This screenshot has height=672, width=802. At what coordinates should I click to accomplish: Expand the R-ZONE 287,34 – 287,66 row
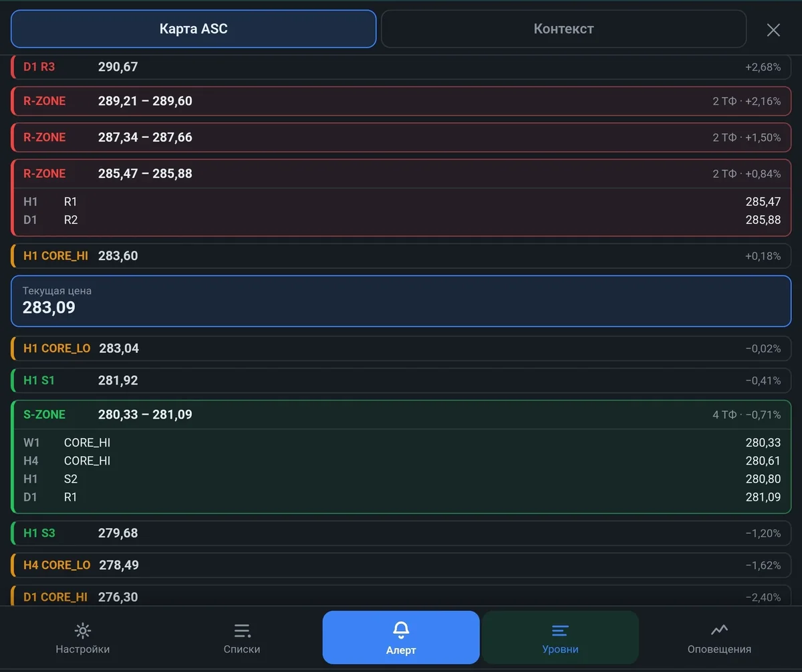401,137
